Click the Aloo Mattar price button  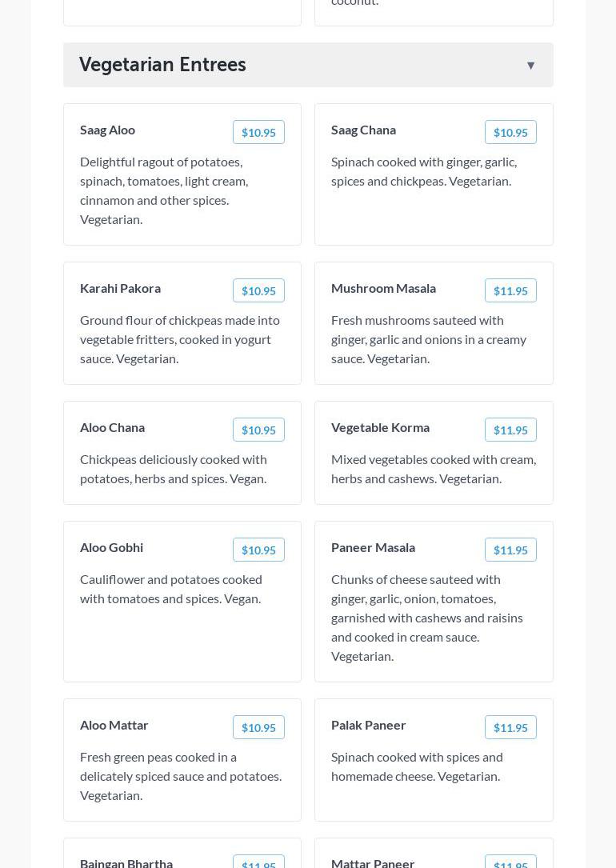point(258,728)
